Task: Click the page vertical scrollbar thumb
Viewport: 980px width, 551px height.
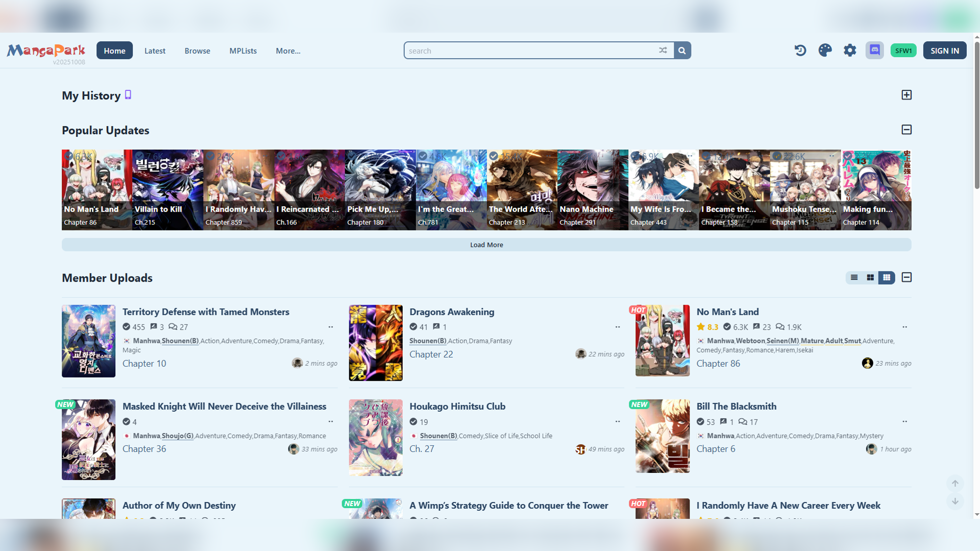Action: pyautogui.click(x=977, y=115)
